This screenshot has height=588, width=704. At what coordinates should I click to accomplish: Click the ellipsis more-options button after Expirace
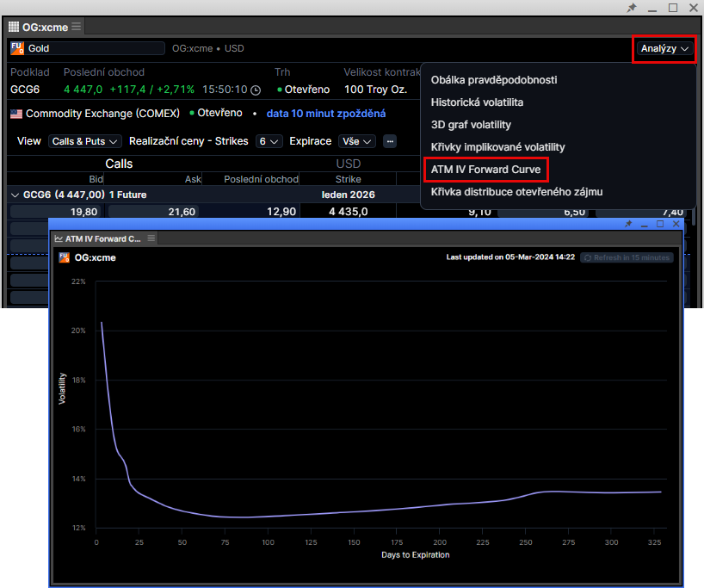(x=390, y=141)
